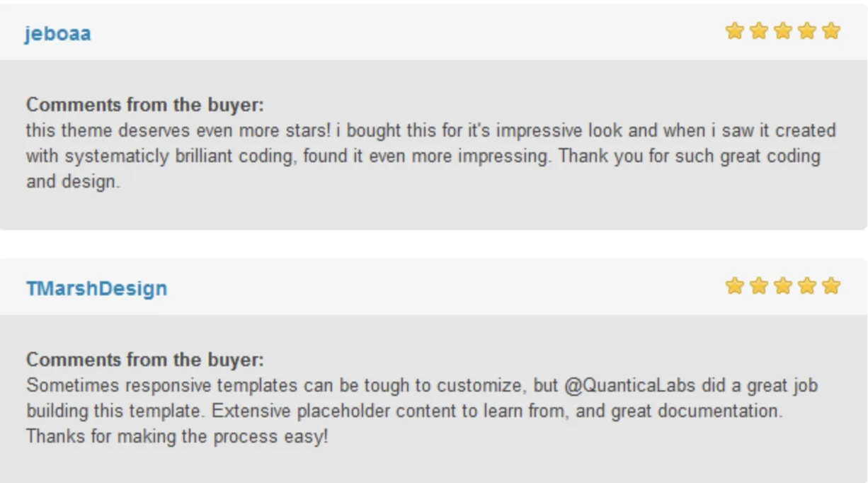Click 'Thanks for making the process easy!' sentence

[x=177, y=436]
